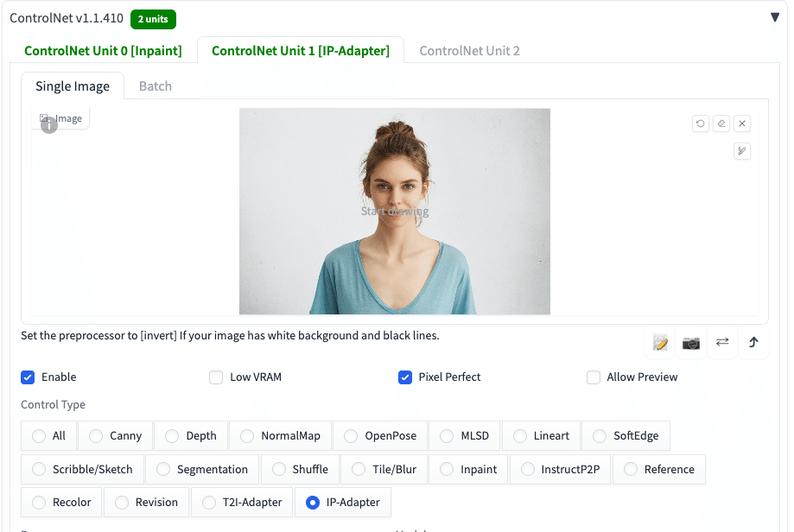
Task: Click the undo icon above the image
Action: click(x=701, y=123)
